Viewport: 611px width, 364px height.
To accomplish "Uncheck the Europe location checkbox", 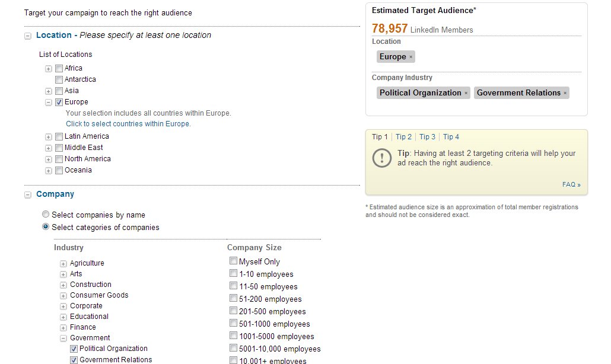I will pyautogui.click(x=59, y=102).
